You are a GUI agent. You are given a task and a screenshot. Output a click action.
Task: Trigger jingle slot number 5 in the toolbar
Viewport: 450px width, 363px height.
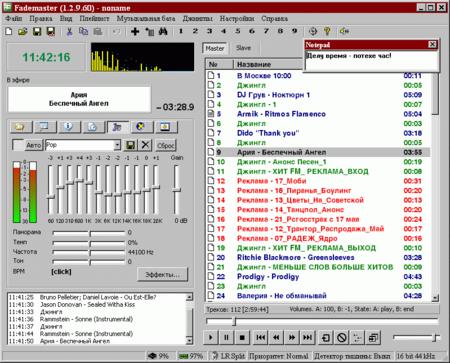238,31
